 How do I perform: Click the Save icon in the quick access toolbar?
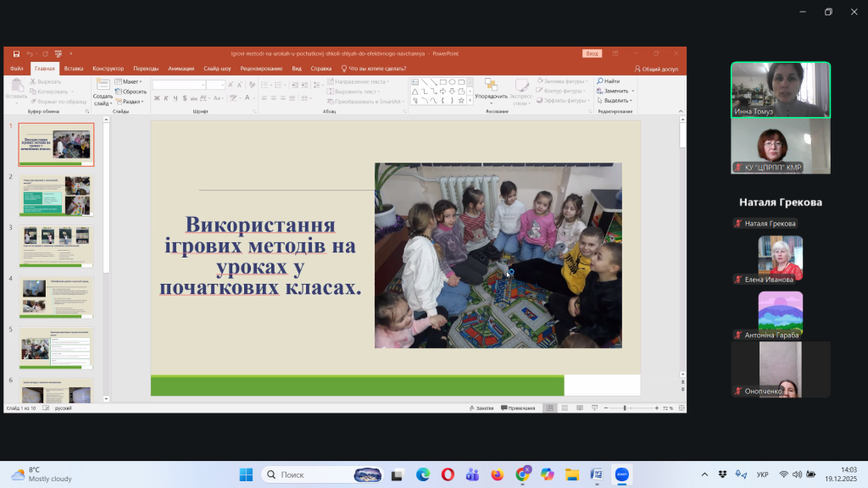(16, 53)
